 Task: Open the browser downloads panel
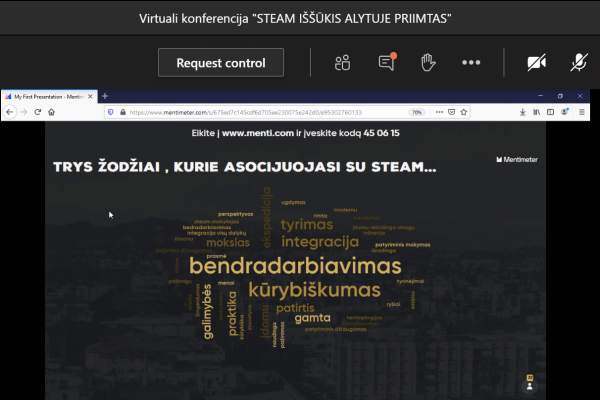(x=523, y=112)
